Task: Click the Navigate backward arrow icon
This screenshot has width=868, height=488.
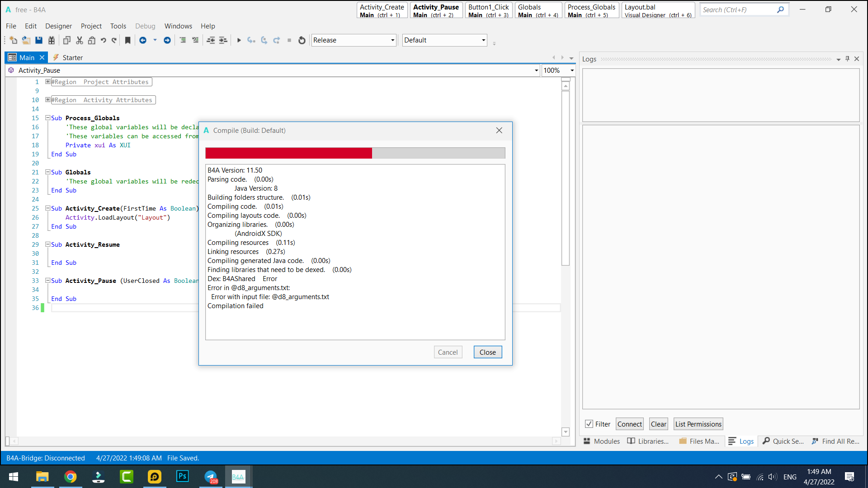Action: pyautogui.click(x=143, y=40)
